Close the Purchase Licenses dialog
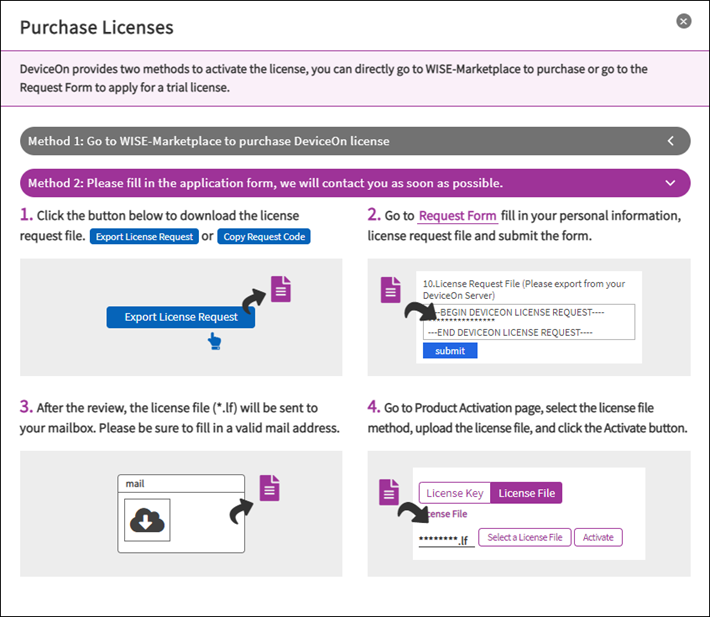This screenshot has height=617, width=710. coord(683,21)
